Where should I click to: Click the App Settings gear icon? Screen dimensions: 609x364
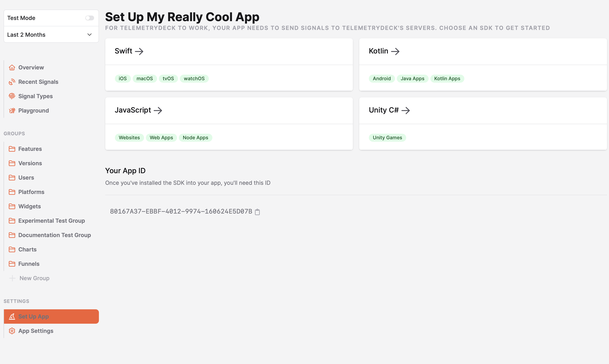coord(12,331)
